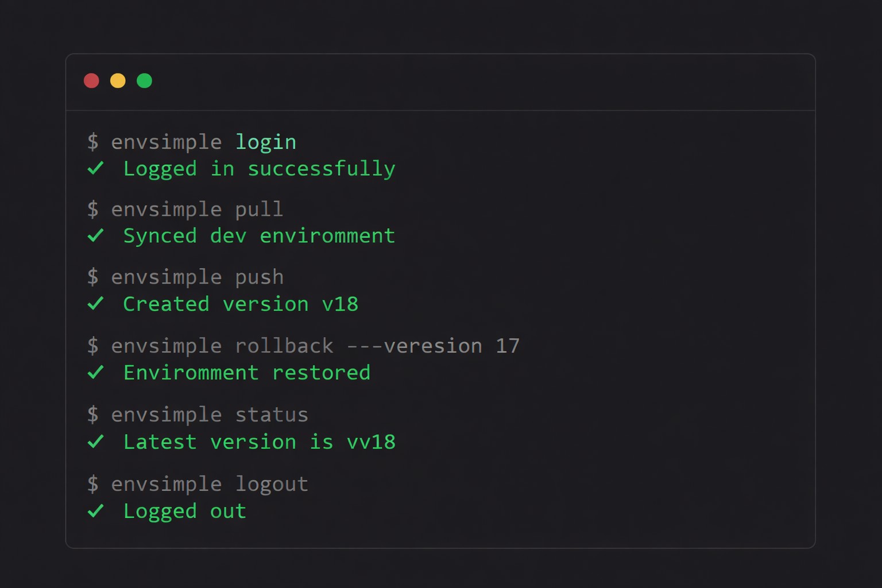Select the 'envsimple status' command text

[x=198, y=414]
